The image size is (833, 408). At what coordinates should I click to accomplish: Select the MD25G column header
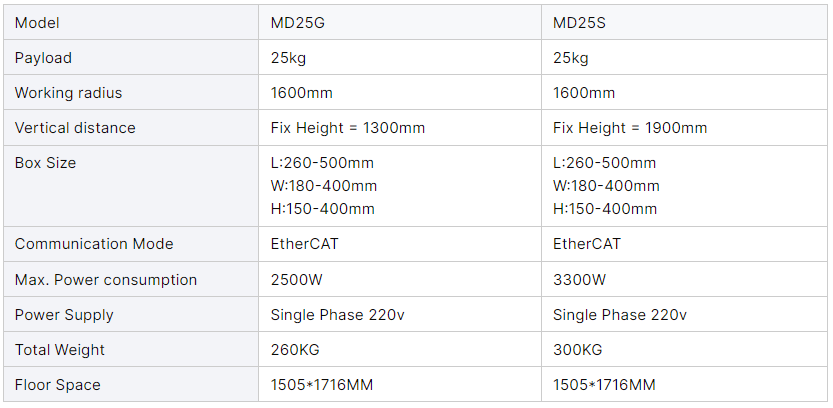pyautogui.click(x=298, y=23)
